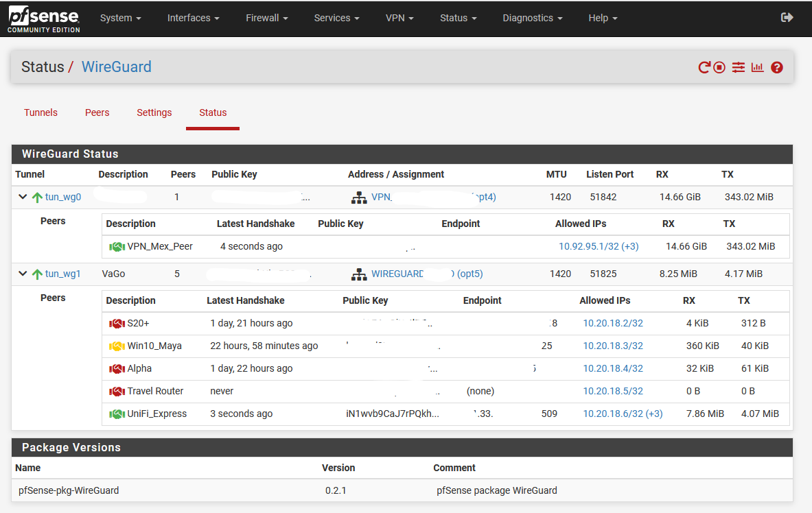
Task: Expand the Diagnostics dropdown menu
Action: coord(533,18)
